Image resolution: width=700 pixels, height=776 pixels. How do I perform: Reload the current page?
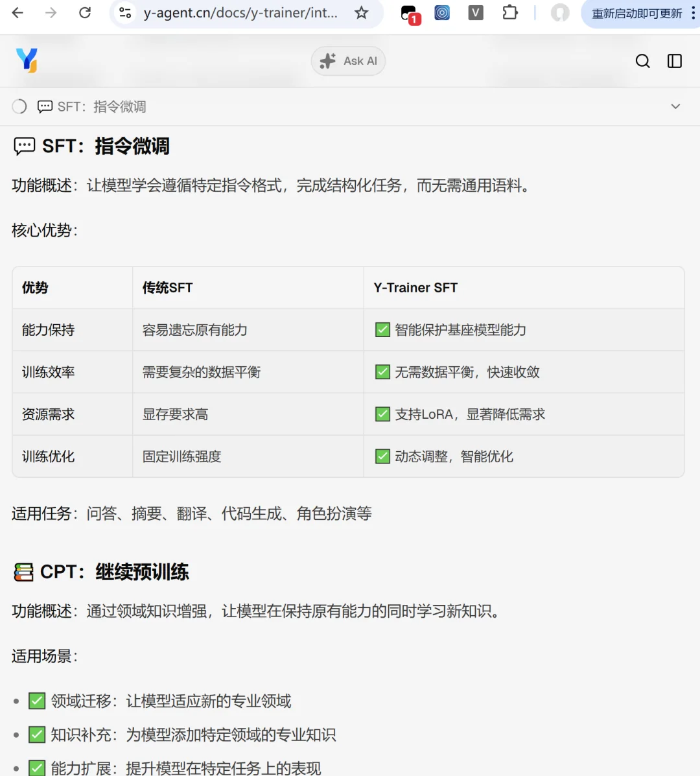tap(85, 13)
